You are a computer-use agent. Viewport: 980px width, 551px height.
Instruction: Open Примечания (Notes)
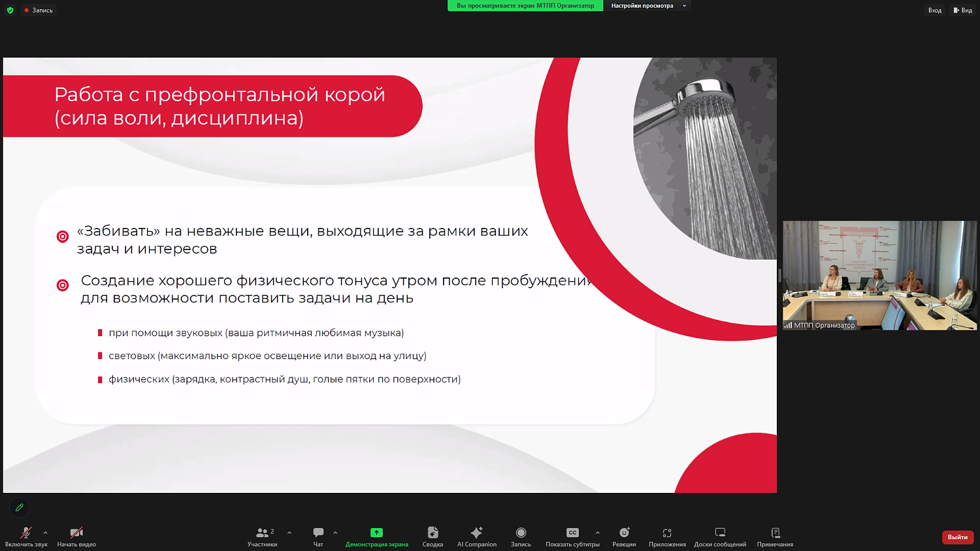click(776, 537)
